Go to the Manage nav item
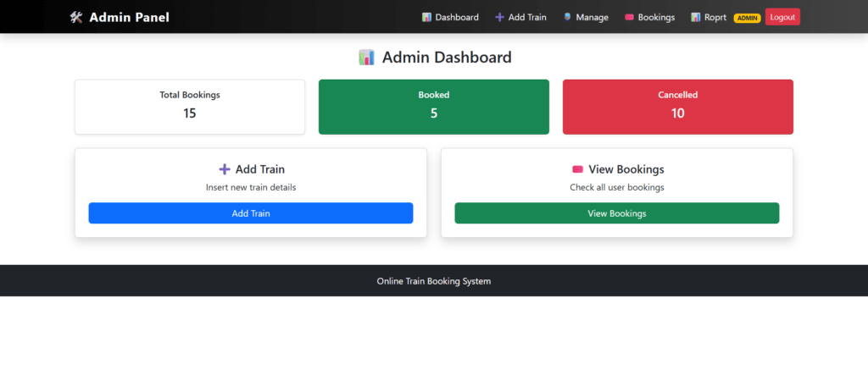The image size is (868, 392). click(586, 17)
